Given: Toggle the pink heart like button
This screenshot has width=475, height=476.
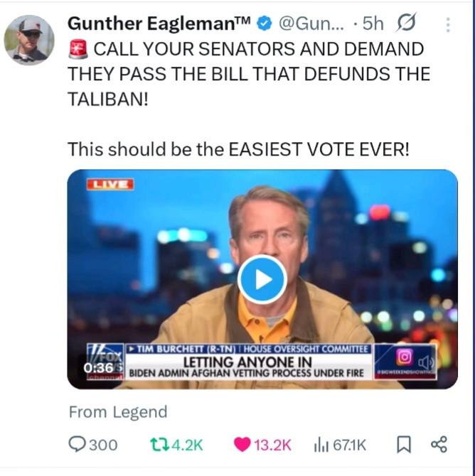Looking at the screenshot, I should 242,445.
